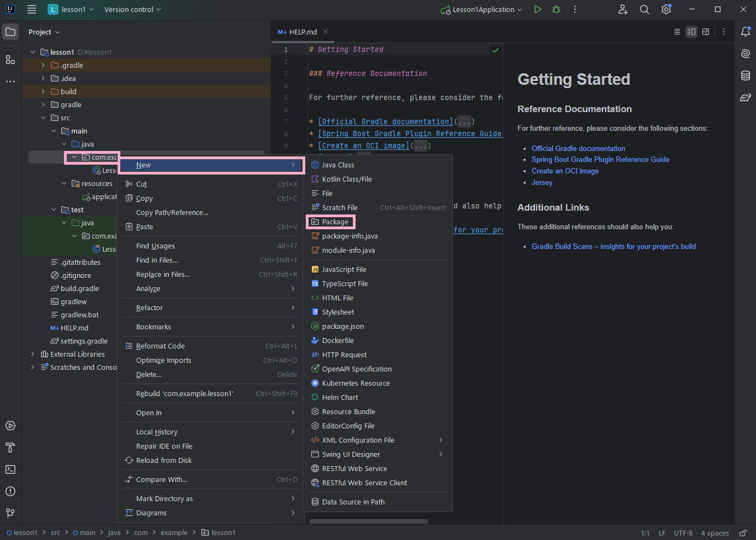
Task: Show more tool windows ellipsis icon
Action: [10, 82]
